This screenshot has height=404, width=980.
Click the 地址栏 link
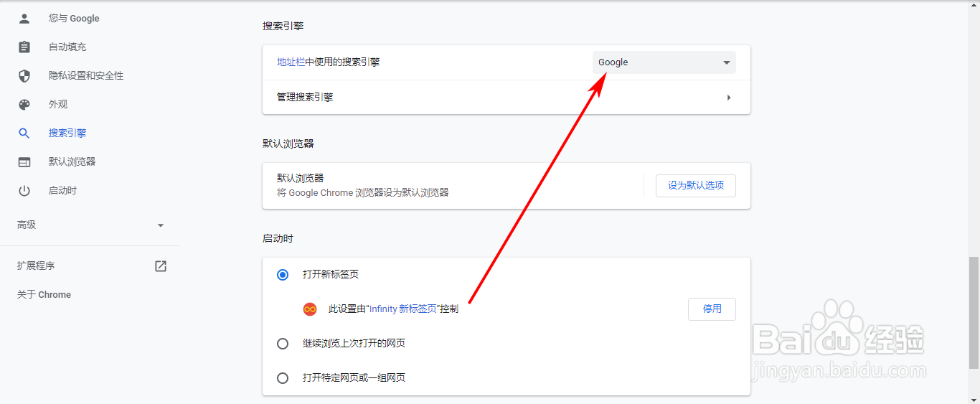(x=291, y=62)
